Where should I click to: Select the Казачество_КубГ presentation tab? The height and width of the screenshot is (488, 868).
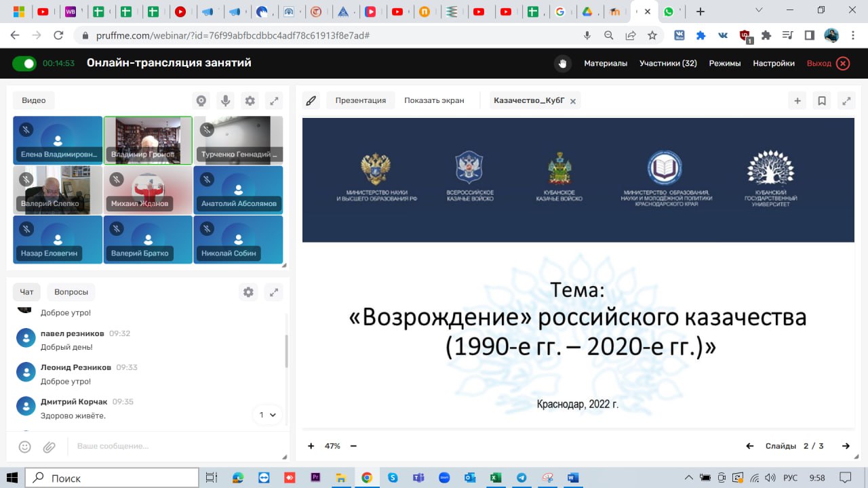pyautogui.click(x=529, y=100)
